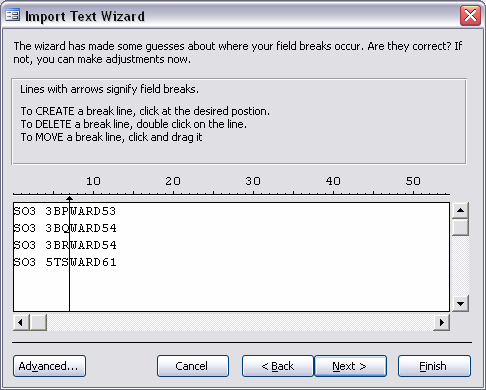Click the horizontal scrollbar thumb
The width and height of the screenshot is (486, 390).
[38, 322]
